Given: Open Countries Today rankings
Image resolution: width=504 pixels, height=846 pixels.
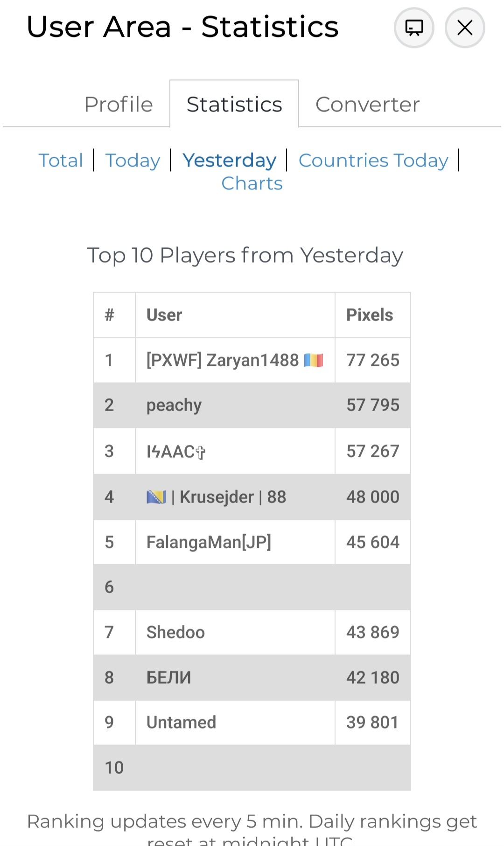Looking at the screenshot, I should click(373, 161).
